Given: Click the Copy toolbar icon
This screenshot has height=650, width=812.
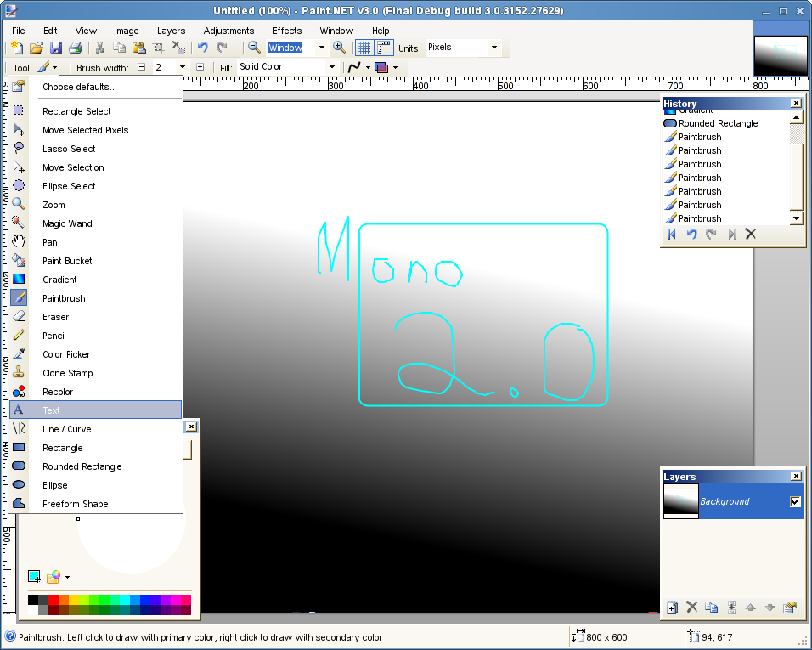Looking at the screenshot, I should [119, 48].
